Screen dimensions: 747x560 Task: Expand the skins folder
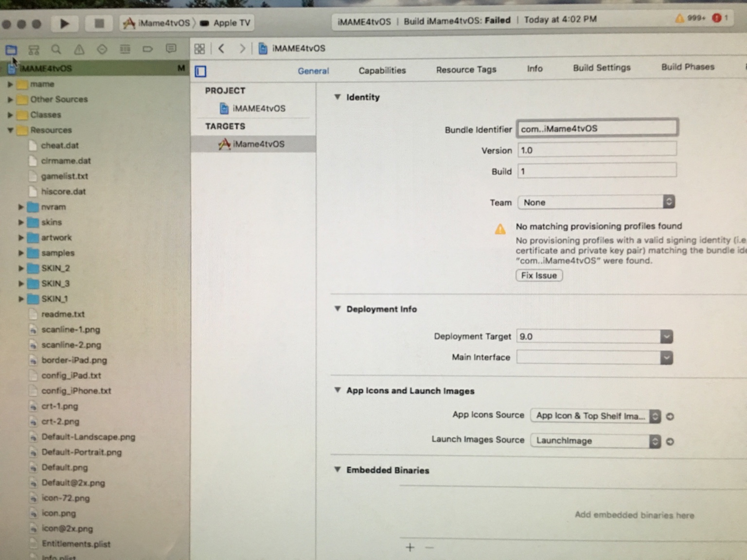(21, 222)
